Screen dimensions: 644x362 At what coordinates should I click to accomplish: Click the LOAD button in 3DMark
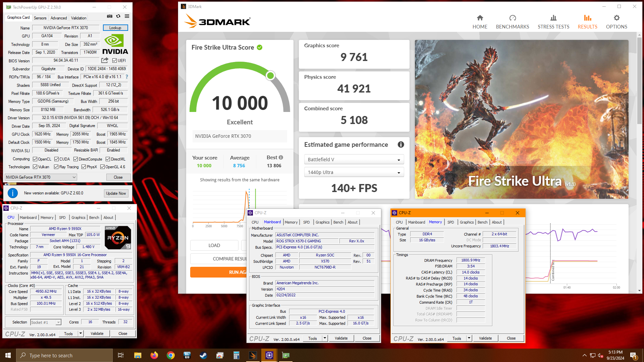(214, 245)
